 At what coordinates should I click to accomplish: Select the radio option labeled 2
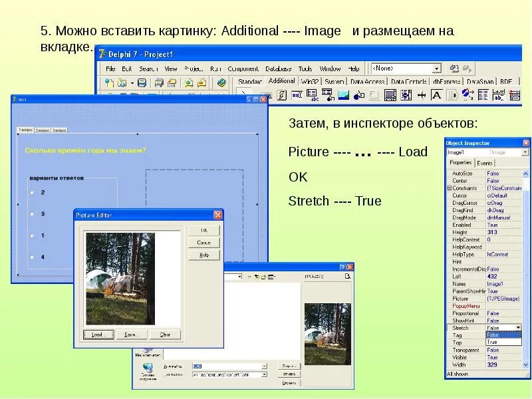[32, 192]
